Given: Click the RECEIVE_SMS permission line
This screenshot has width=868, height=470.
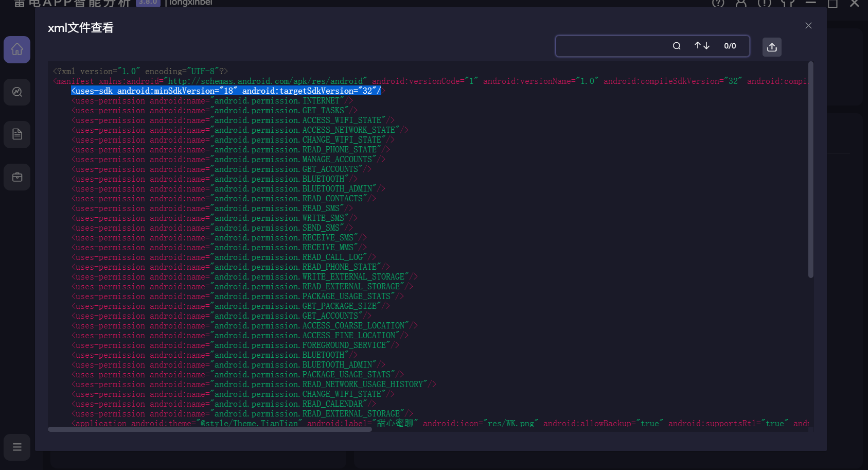Looking at the screenshot, I should [x=219, y=237].
